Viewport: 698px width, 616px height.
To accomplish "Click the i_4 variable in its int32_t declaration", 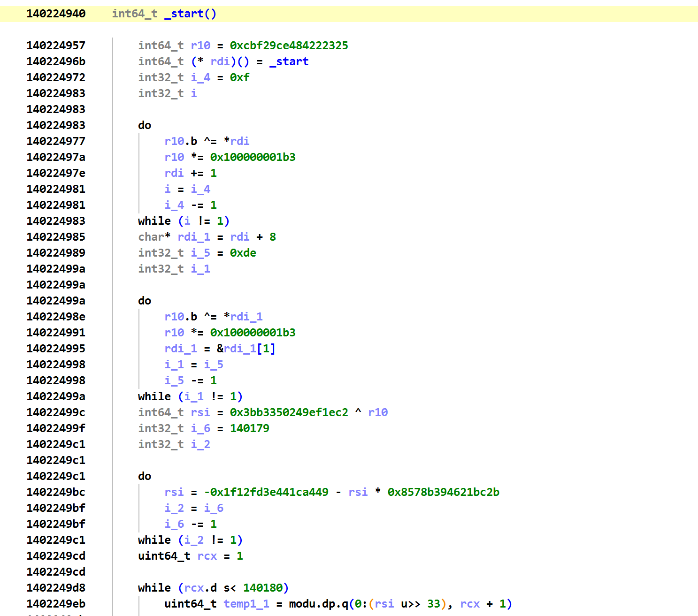I will point(200,77).
